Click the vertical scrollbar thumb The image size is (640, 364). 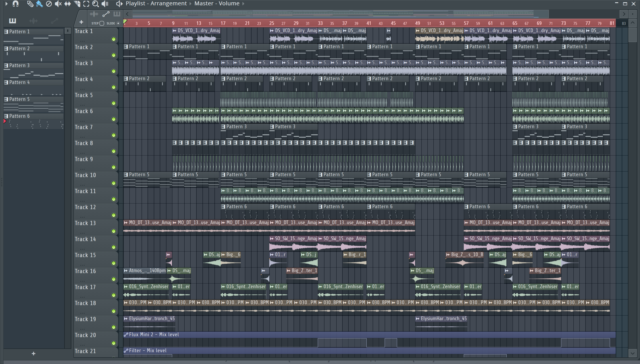(x=632, y=34)
